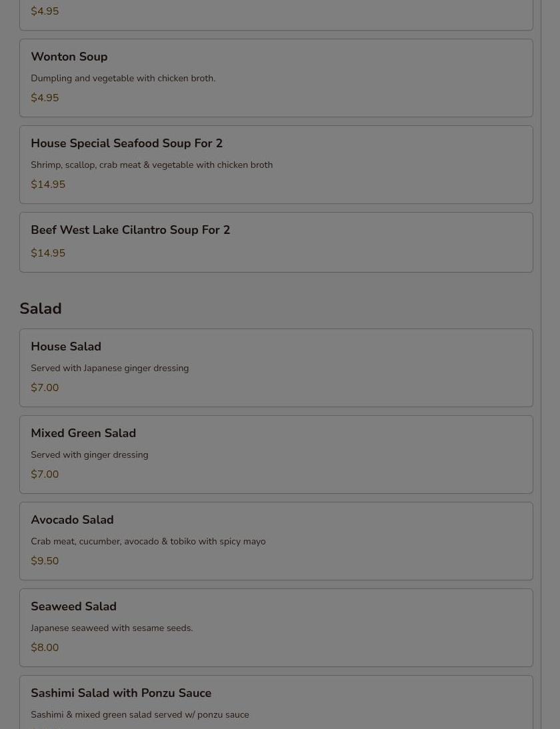560x729 pixels.
Task: Click the Wonton Soup $4.95 price
Action: pos(45,98)
